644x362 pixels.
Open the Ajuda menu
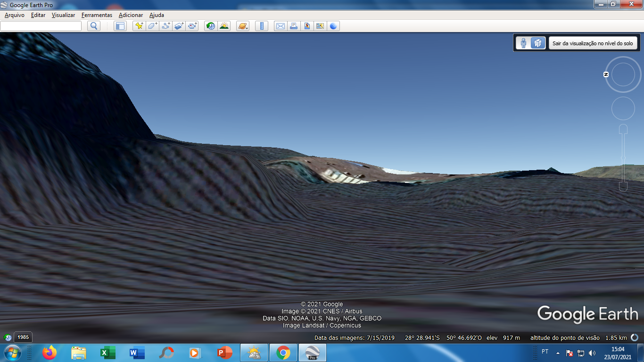tap(157, 15)
